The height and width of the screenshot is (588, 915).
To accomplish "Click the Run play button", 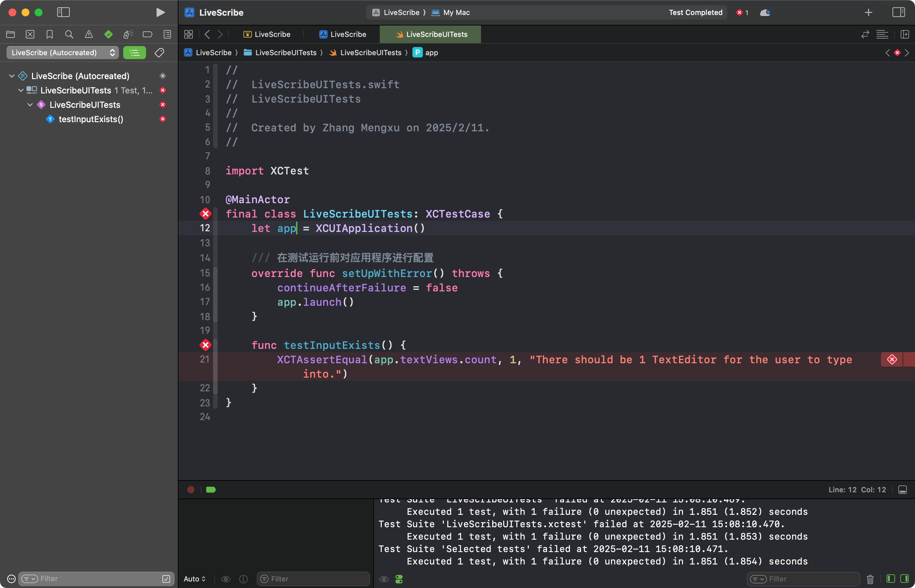I will pyautogui.click(x=160, y=12).
